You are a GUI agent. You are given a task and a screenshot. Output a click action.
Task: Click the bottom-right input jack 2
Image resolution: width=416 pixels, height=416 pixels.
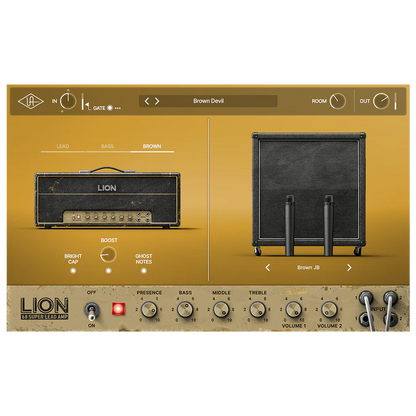click(390, 319)
